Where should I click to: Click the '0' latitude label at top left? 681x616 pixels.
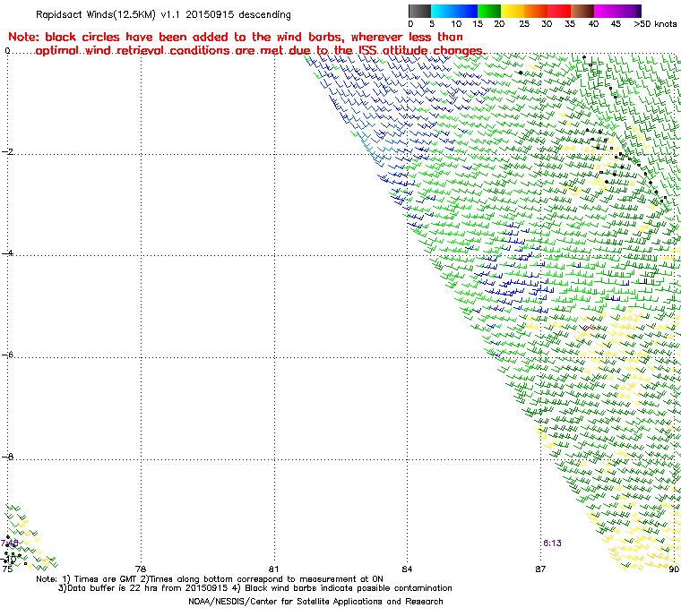pos(7,51)
